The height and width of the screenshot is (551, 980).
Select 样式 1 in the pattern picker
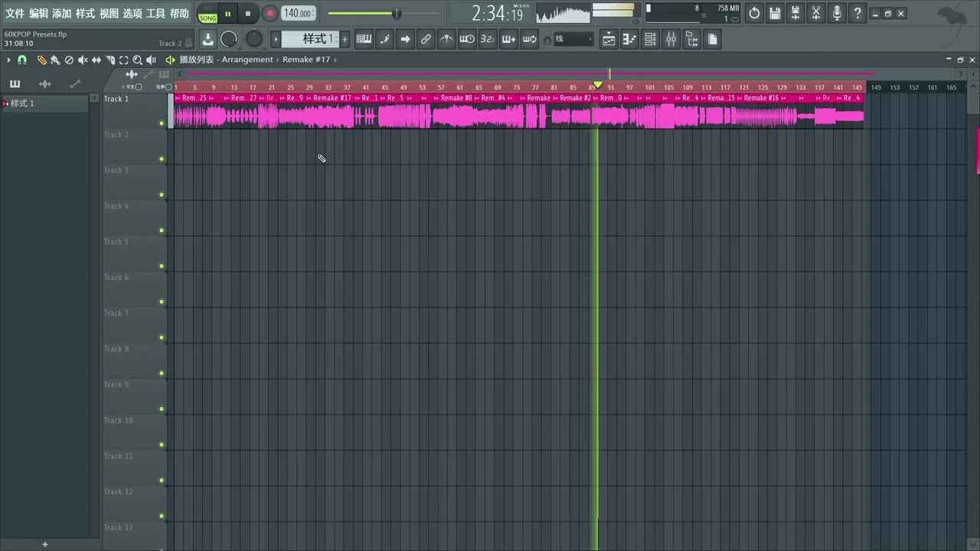(x=44, y=103)
